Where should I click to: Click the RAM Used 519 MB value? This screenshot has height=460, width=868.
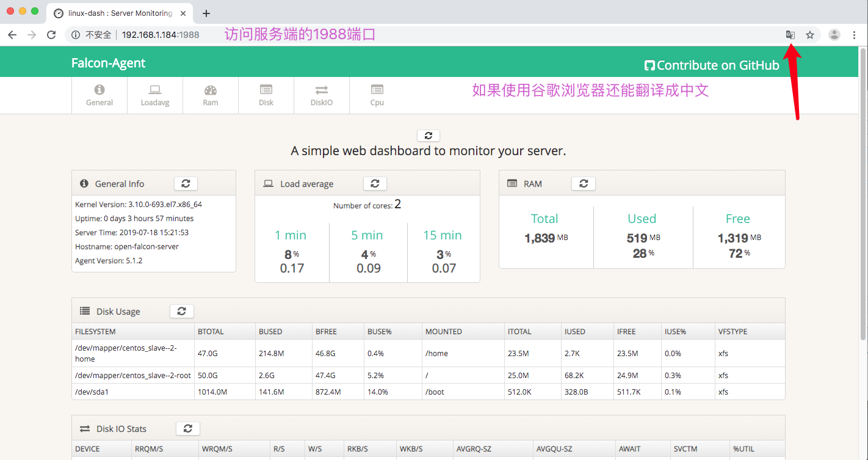[x=643, y=238]
